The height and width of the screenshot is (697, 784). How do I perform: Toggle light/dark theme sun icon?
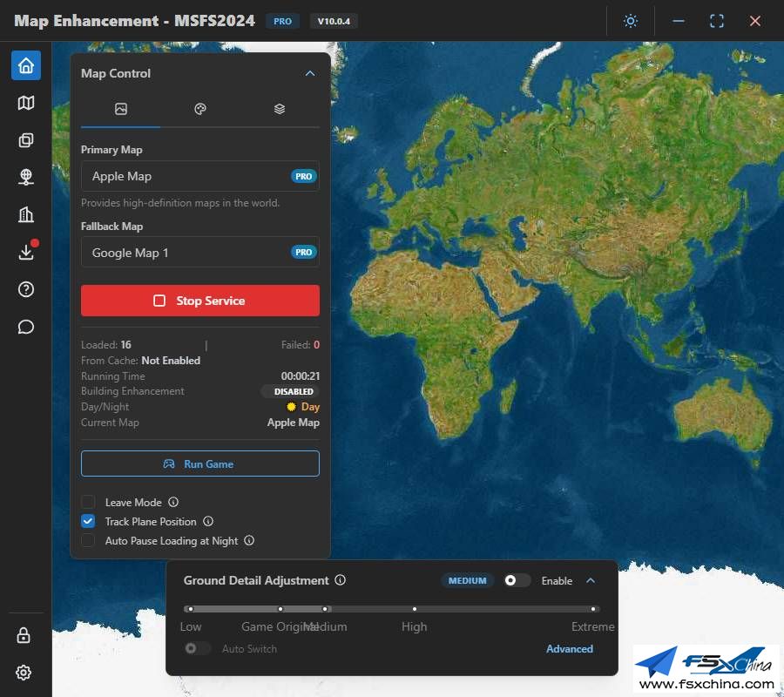631,21
